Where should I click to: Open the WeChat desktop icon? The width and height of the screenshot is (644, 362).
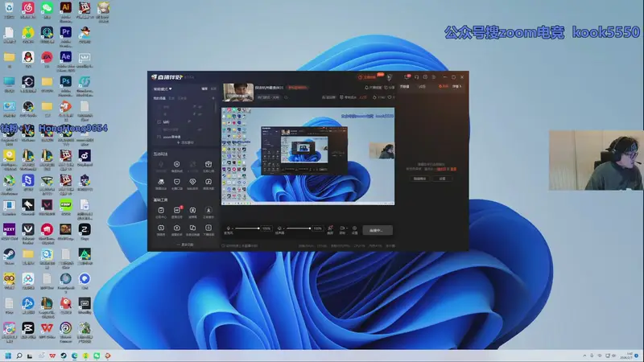[x=47, y=9]
